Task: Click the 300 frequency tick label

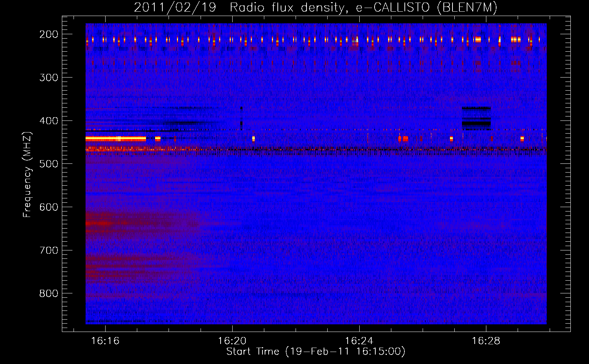Action: 49,78
